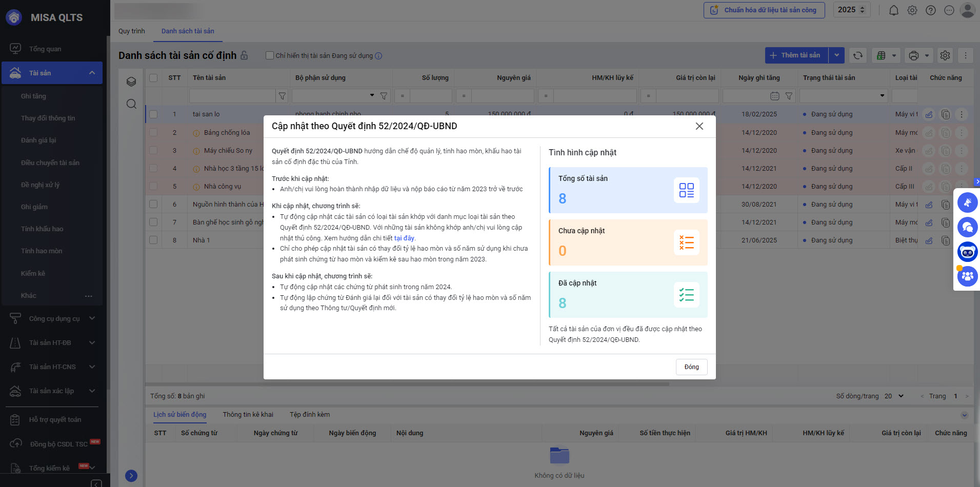The width and height of the screenshot is (980, 487).
Task: Open the Bộ phận sử dụng filter dropdown
Action: pyautogui.click(x=372, y=96)
